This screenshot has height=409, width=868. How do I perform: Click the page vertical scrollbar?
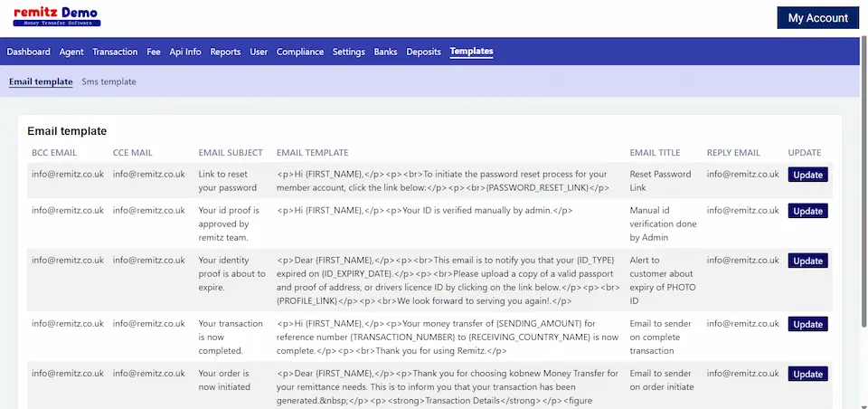(x=863, y=181)
